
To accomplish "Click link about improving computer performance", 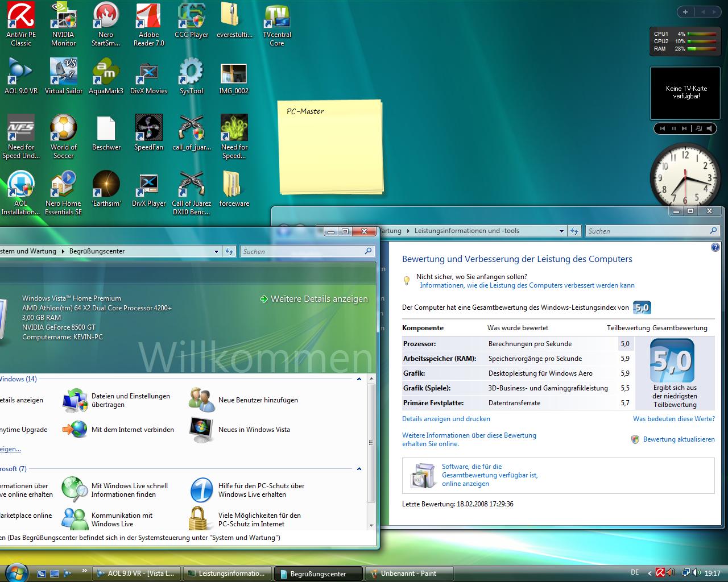I will pyautogui.click(x=527, y=285).
